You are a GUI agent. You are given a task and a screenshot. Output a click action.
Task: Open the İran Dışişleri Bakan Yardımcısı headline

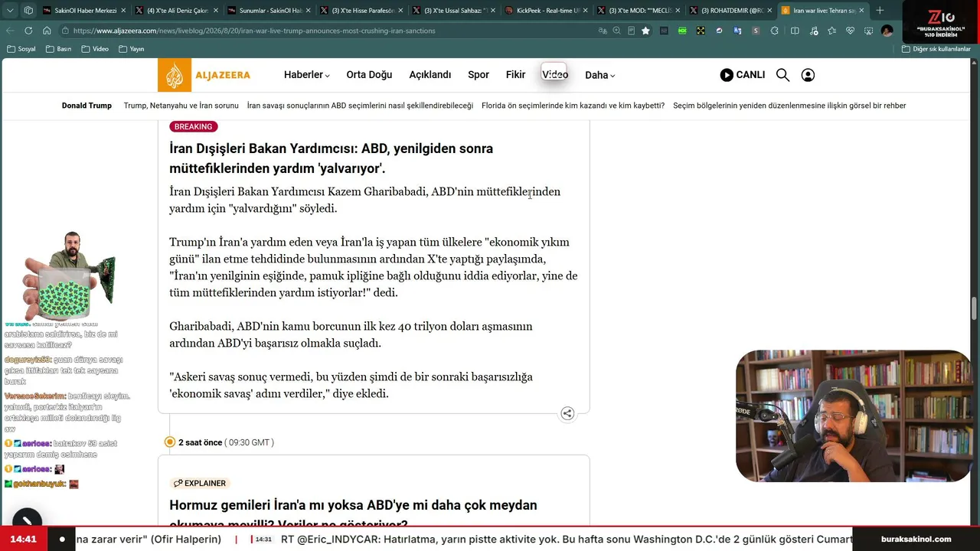pyautogui.click(x=331, y=158)
